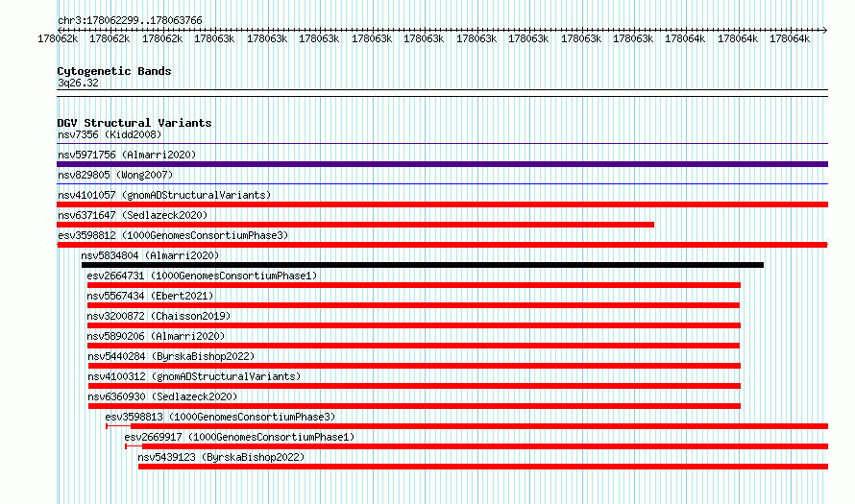Screen dimensions: 855x504
Task: Click the left arrow of the ruler
Action: pyautogui.click(x=60, y=30)
